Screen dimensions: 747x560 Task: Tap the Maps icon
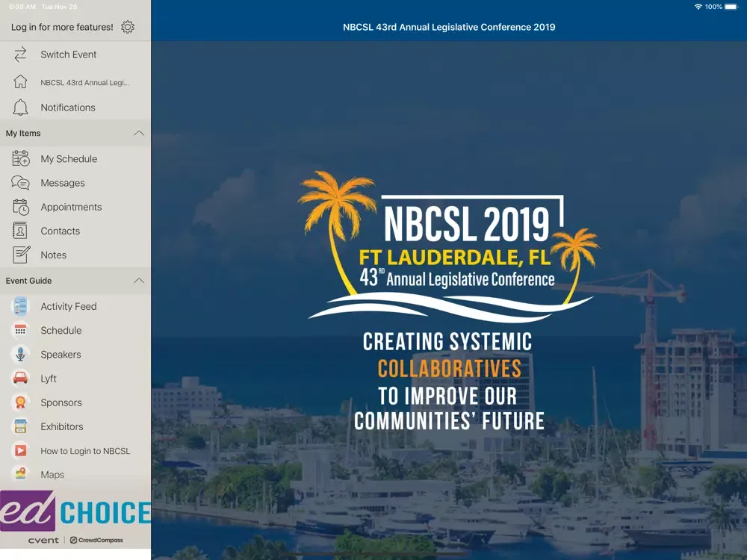point(20,474)
